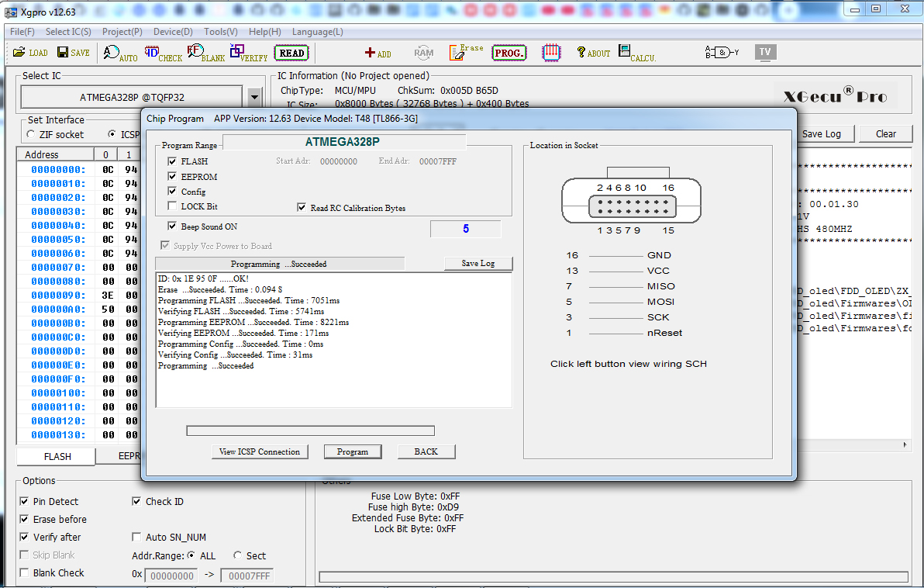Expand the Select IC dropdown arrow
The image size is (924, 588).
coord(254,97)
